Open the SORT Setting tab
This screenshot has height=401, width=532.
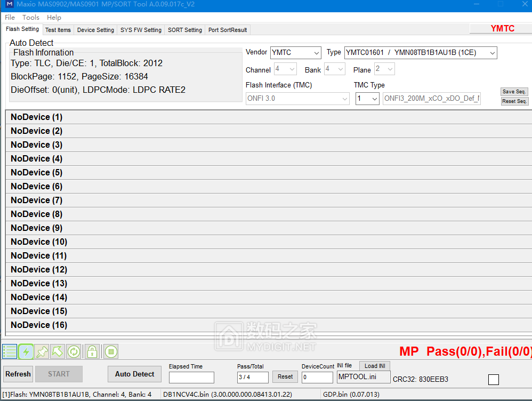(185, 30)
